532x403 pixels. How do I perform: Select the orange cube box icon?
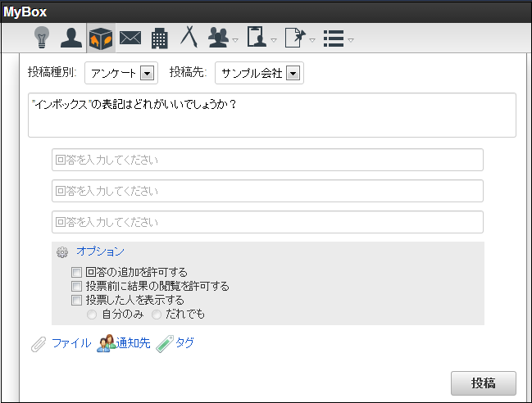[101, 38]
